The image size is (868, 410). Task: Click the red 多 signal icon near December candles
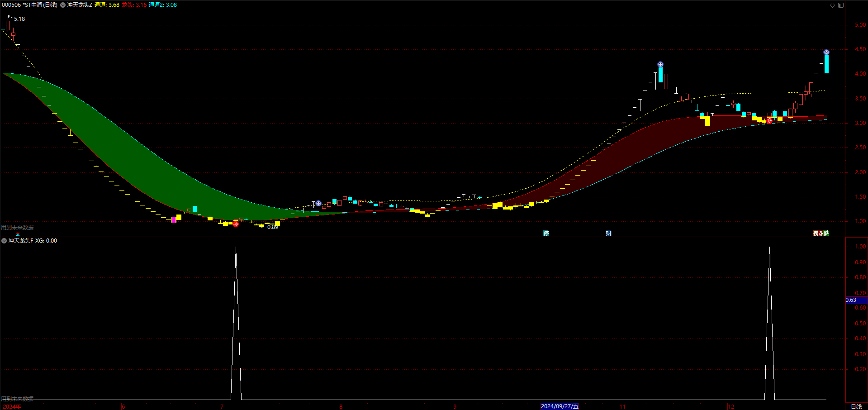click(x=769, y=121)
